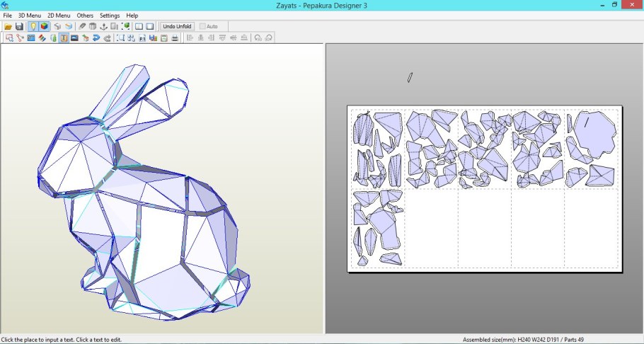Enable the Auto checkbox
644x344 pixels.
(203, 26)
